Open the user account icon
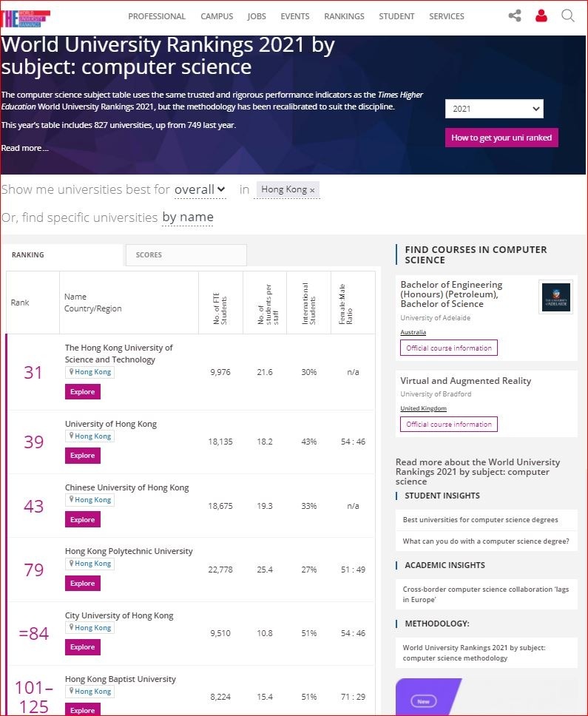 point(541,15)
